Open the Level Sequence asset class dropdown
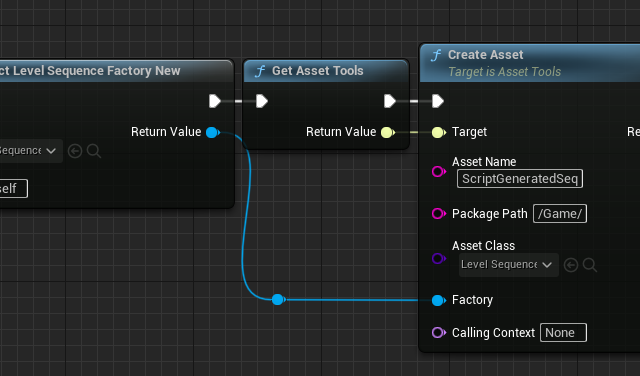 click(509, 265)
